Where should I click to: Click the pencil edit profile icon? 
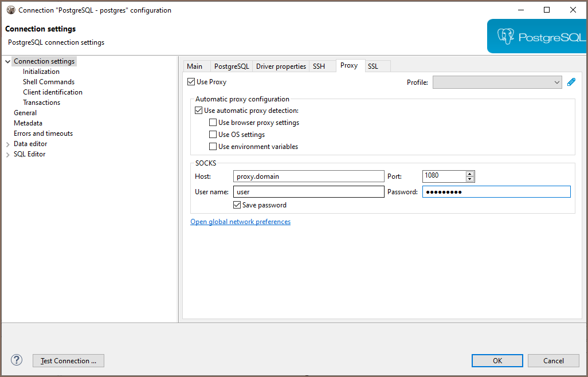(571, 82)
